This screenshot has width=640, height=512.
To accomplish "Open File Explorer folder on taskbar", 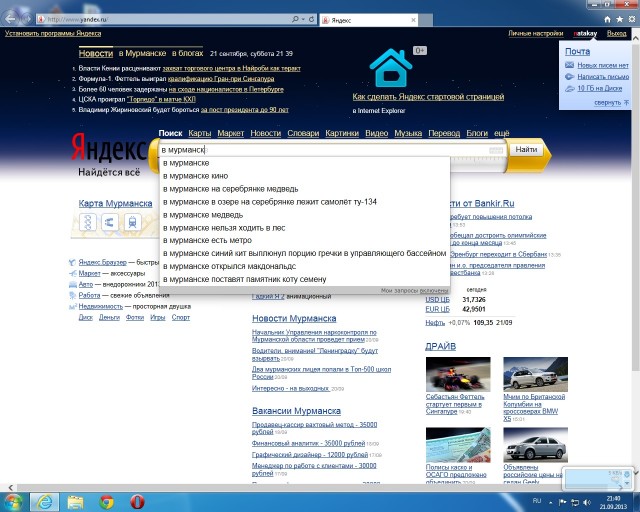I will coord(76,502).
